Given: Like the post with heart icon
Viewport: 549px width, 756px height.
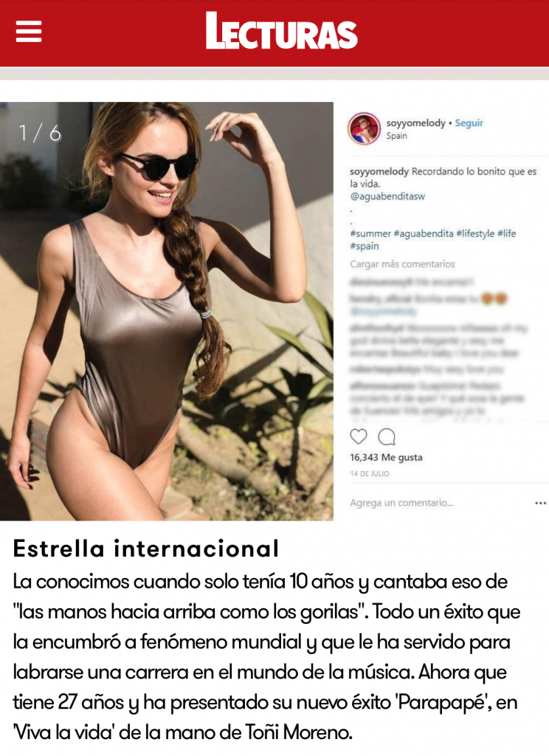Looking at the screenshot, I should (358, 436).
